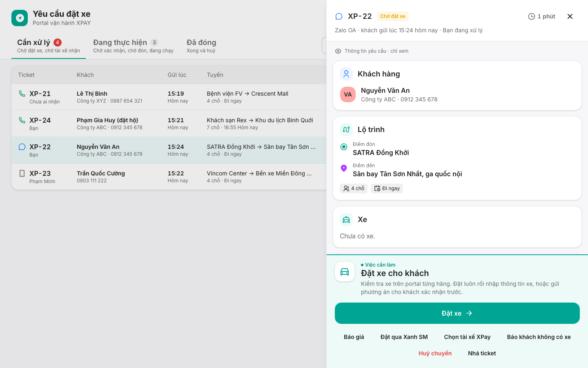The width and height of the screenshot is (588, 368).
Task: Open the Đang thực hiện tab
Action: [x=133, y=46]
